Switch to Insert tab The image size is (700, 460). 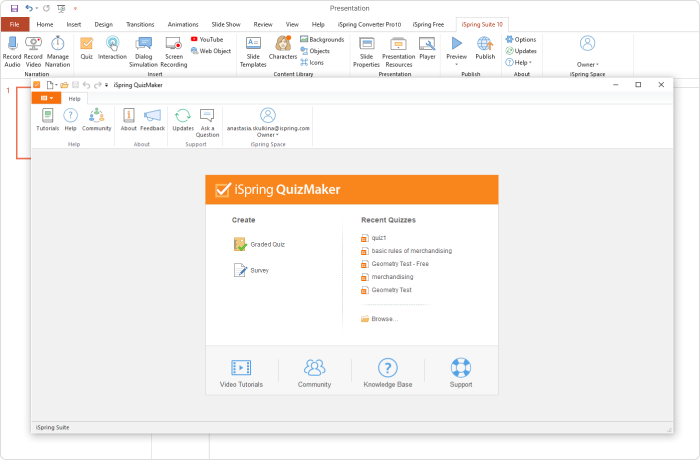[74, 24]
